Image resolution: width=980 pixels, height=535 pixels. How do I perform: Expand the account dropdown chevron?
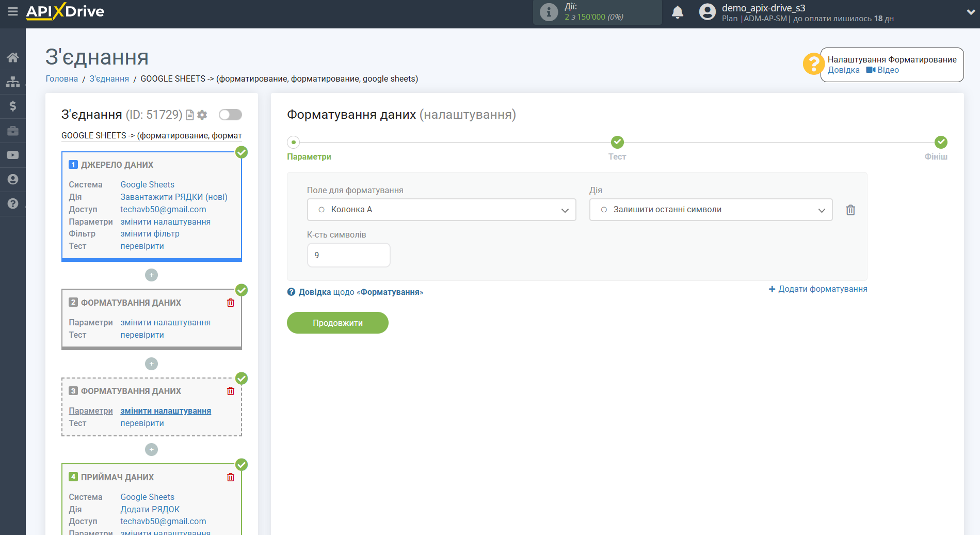(971, 12)
